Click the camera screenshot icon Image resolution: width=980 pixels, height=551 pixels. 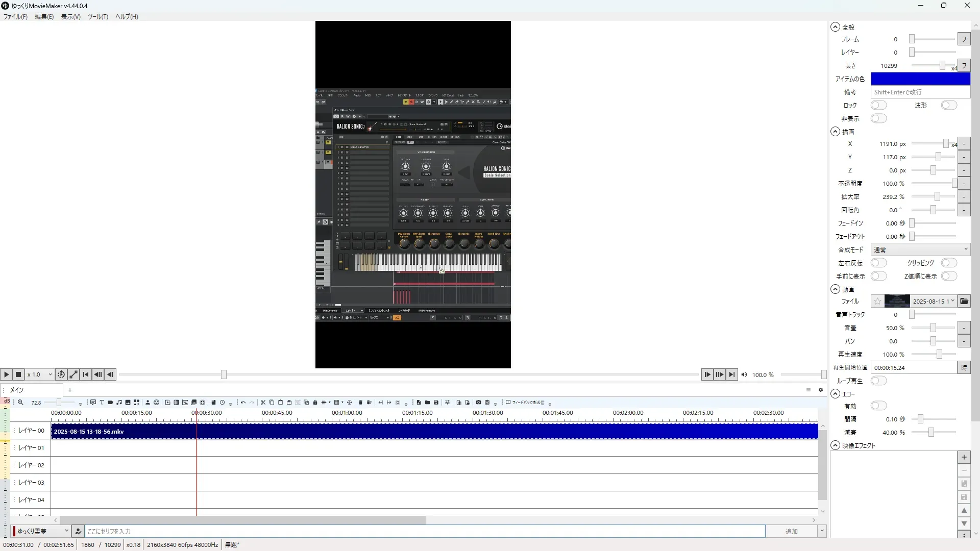(478, 403)
